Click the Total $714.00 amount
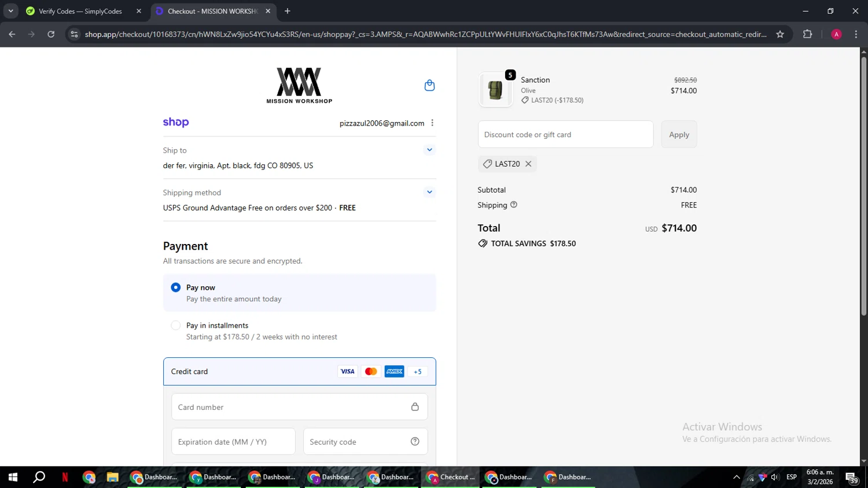This screenshot has height=488, width=868. pos(679,228)
